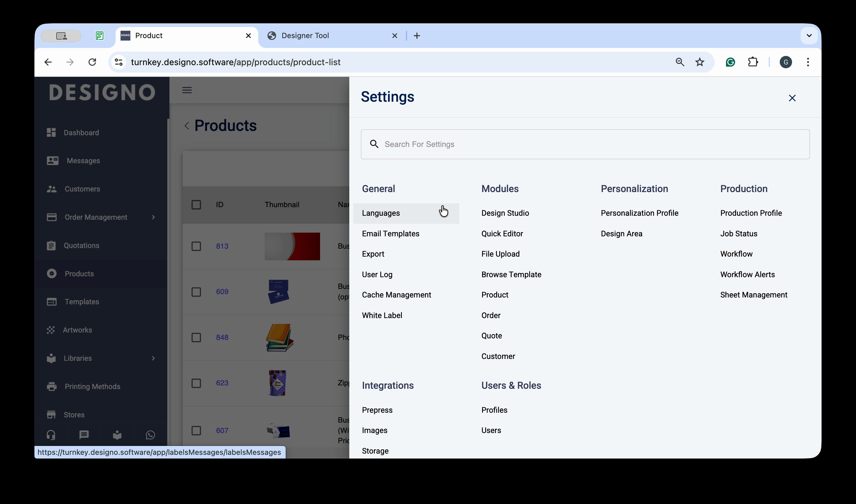Bookmark this page with star icon

tap(699, 62)
